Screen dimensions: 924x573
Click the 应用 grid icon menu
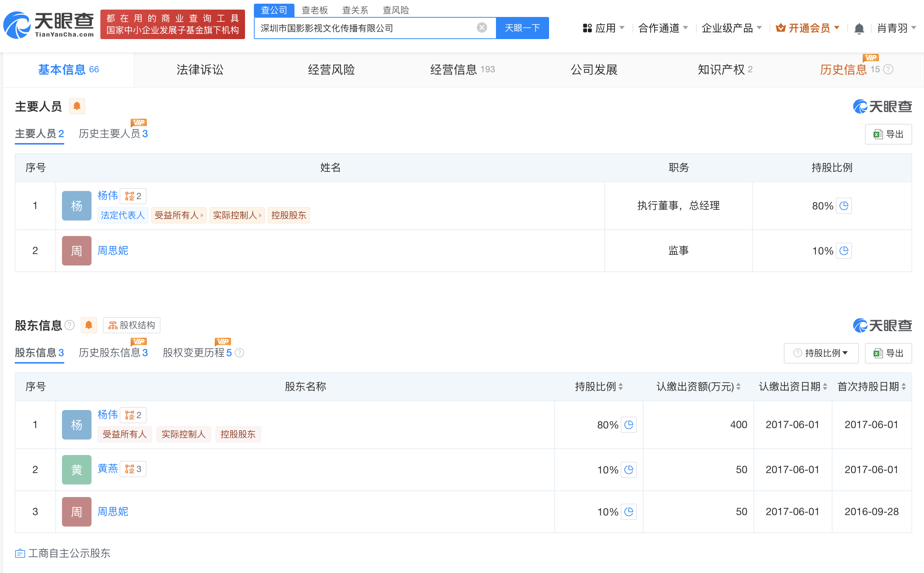(603, 28)
